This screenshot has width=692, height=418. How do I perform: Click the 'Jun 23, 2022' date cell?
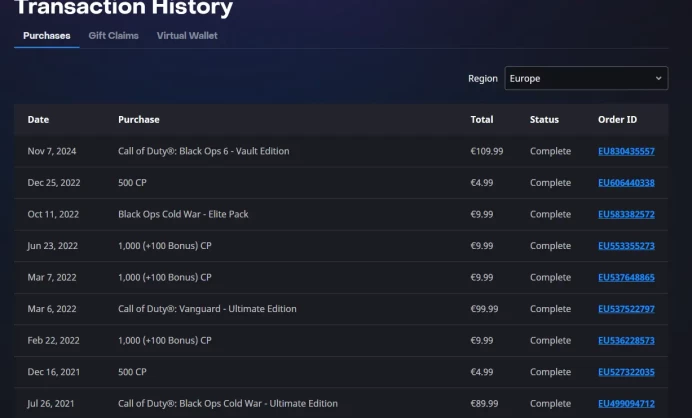[x=53, y=246]
